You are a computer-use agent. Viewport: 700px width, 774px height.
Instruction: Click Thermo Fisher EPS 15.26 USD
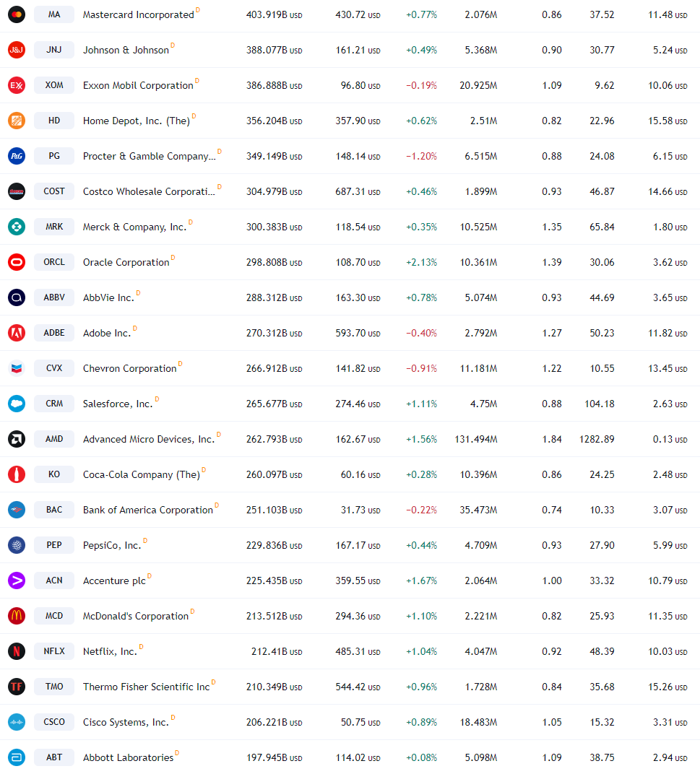pyautogui.click(x=667, y=687)
